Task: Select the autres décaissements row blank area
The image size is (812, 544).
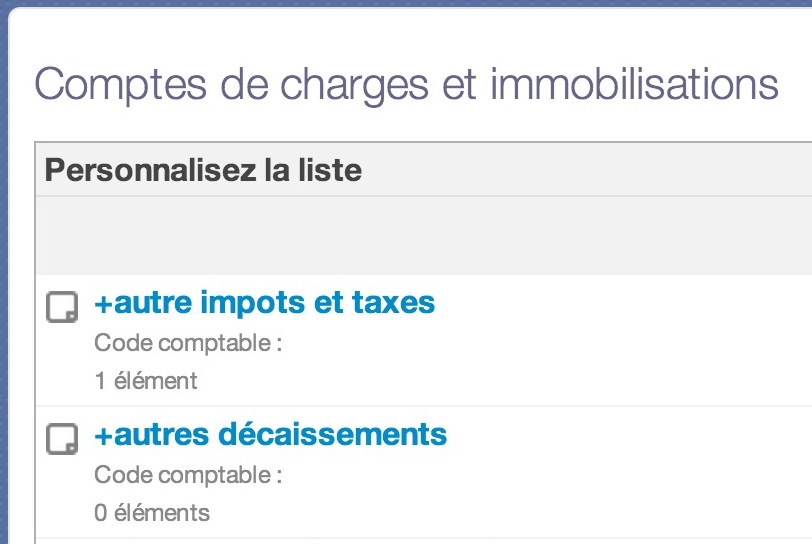Action: coord(621,473)
